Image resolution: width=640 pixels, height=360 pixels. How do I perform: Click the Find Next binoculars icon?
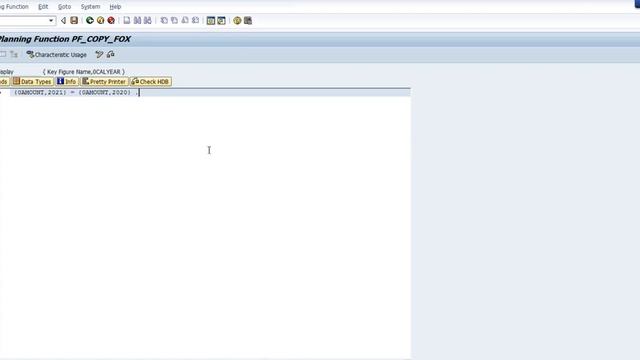[x=148, y=20]
